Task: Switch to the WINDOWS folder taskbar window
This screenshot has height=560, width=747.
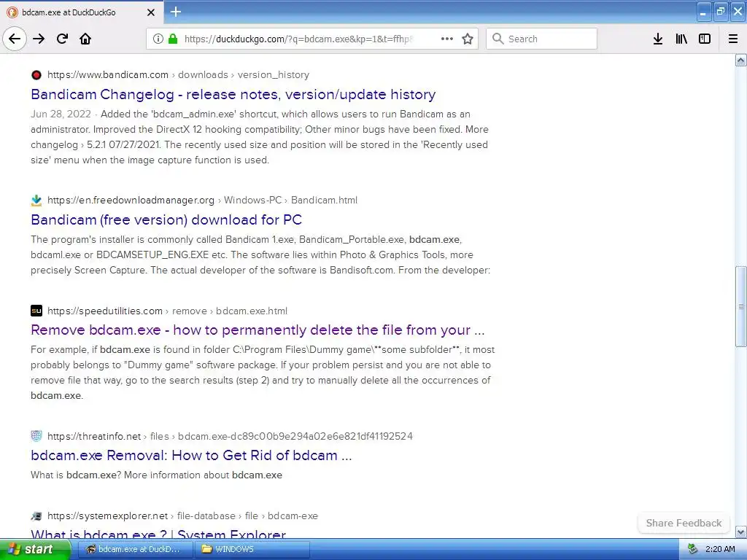Action: [252, 549]
